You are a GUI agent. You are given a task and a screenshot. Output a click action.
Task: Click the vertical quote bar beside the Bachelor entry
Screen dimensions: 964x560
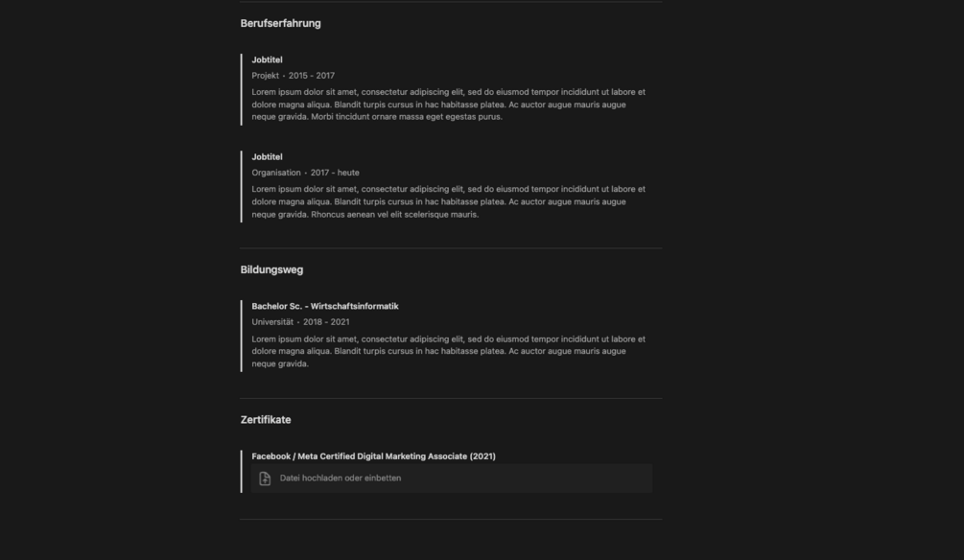(x=242, y=335)
